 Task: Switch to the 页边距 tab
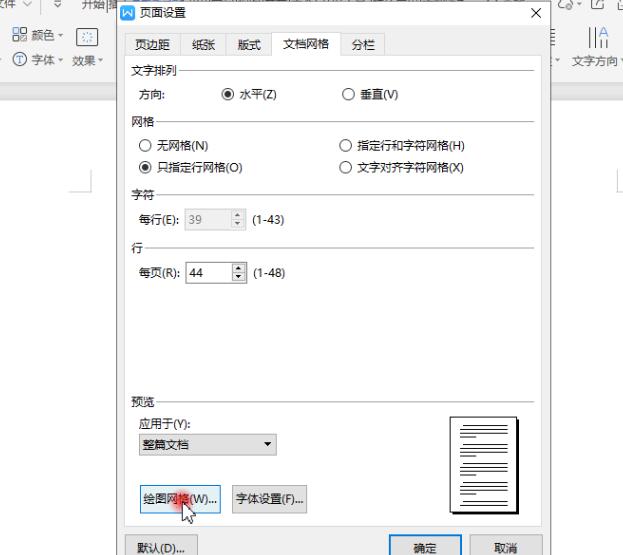tap(152, 44)
